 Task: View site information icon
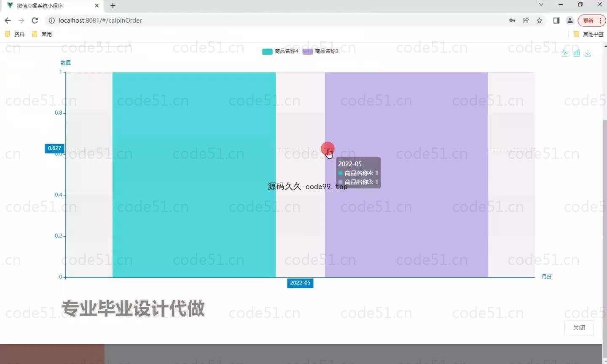pos(51,20)
